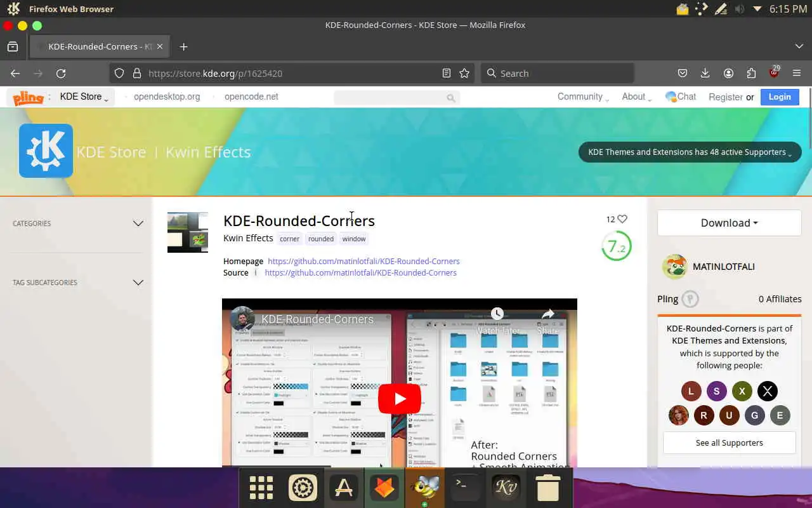The width and height of the screenshot is (812, 508).
Task: Open the Download dropdown
Action: click(730, 223)
